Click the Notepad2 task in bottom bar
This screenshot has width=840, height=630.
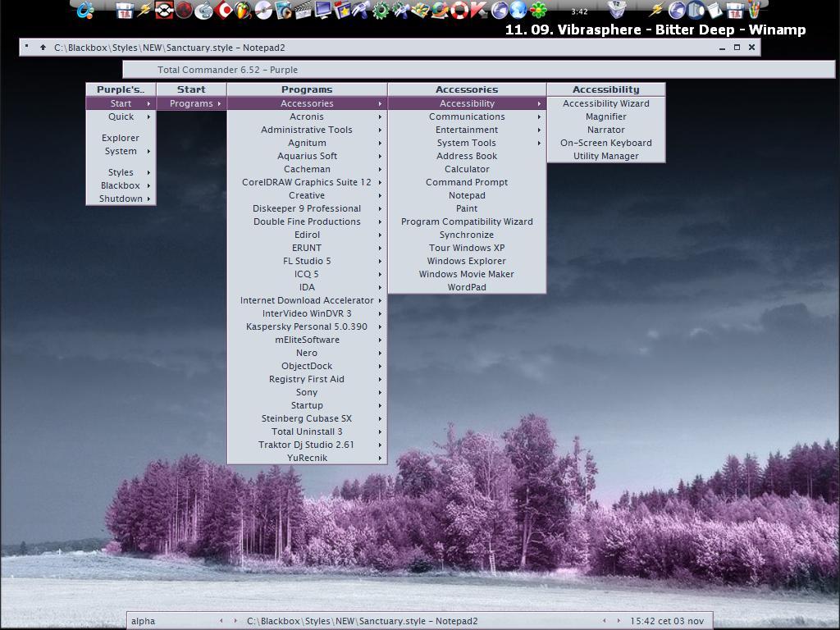[x=362, y=621]
